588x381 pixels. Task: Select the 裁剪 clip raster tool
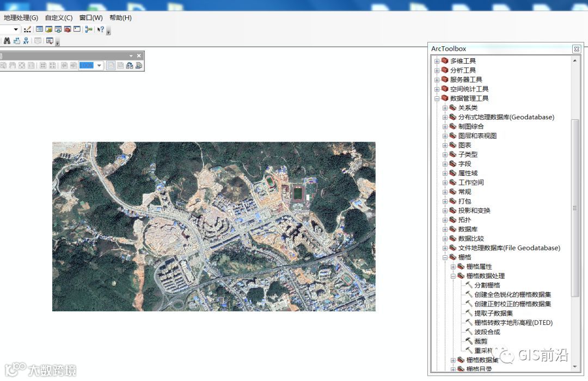click(480, 341)
